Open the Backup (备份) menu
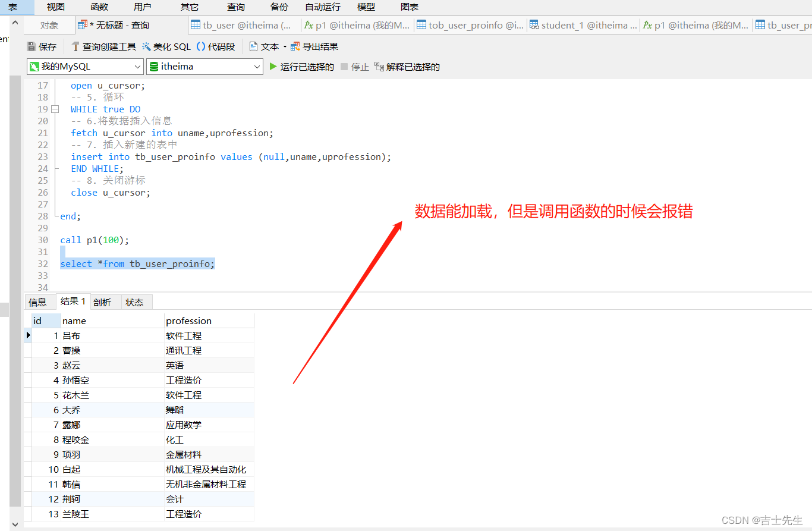 (x=279, y=7)
